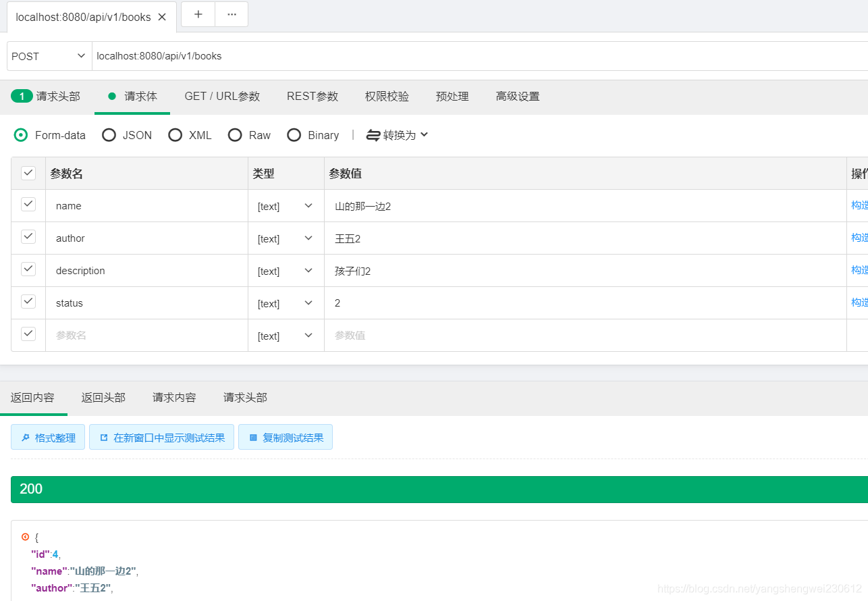
Task: Open the 权限校验 tab
Action: (x=387, y=97)
